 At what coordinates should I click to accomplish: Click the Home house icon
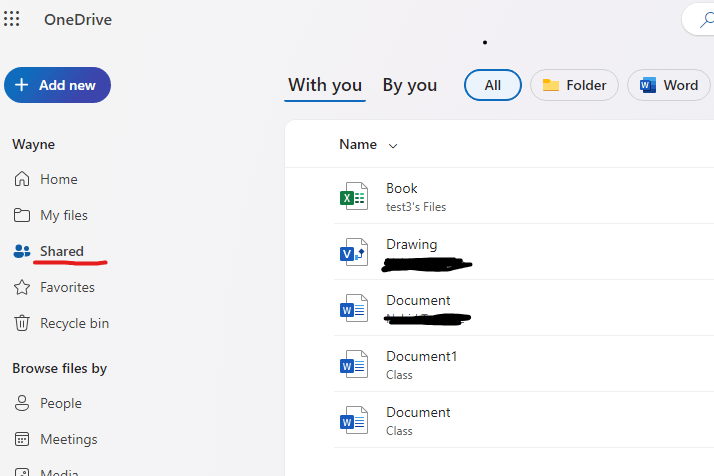pos(22,179)
